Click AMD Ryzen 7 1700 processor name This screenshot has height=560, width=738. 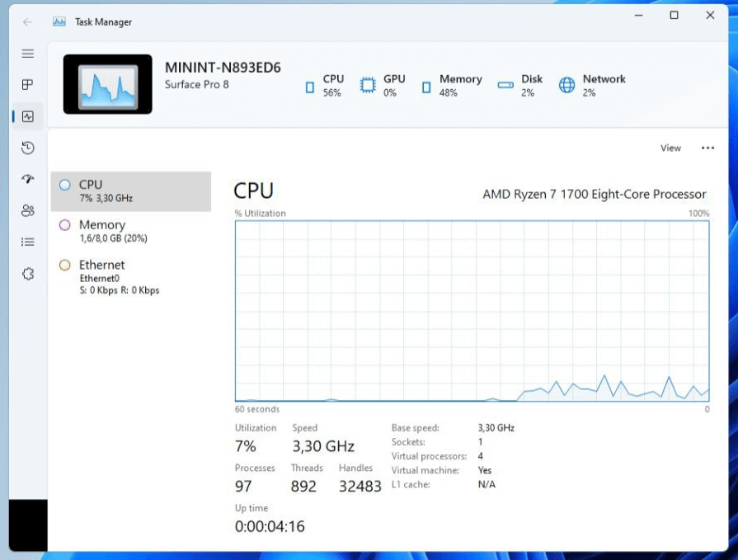[595, 195]
